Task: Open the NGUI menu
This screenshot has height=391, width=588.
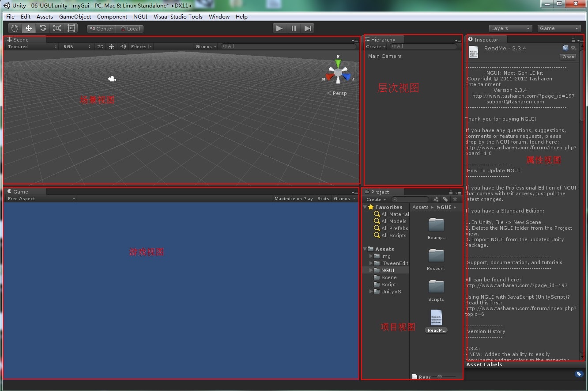Action: (x=140, y=16)
